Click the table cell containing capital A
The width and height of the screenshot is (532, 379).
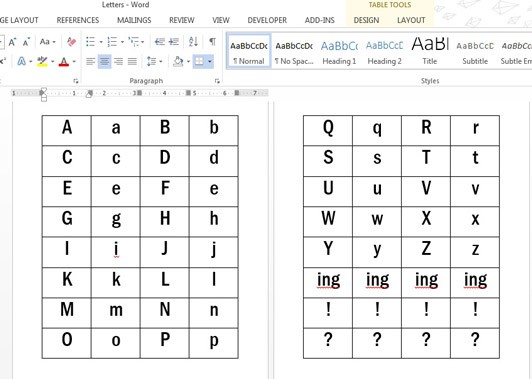(x=66, y=131)
